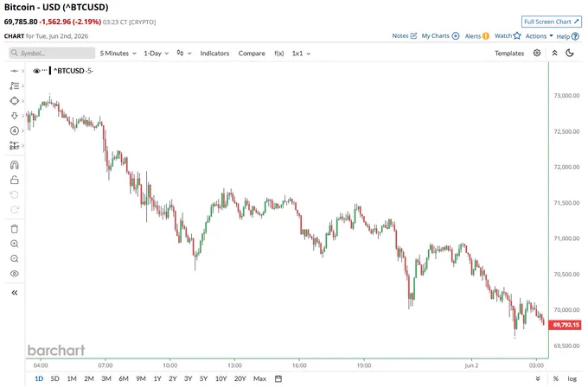
Task: Open the Fibonacci tools group
Action: [x=14, y=86]
